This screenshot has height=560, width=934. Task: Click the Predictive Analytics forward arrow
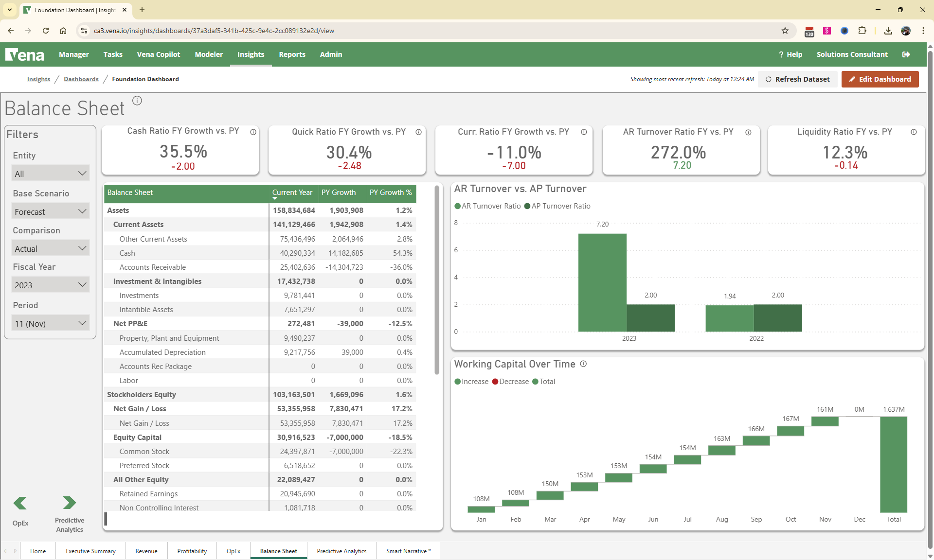69,503
